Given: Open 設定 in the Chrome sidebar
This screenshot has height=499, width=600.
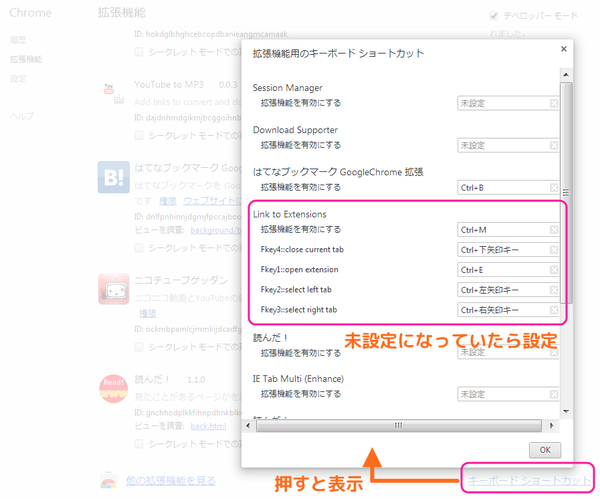Looking at the screenshot, I should [18, 79].
